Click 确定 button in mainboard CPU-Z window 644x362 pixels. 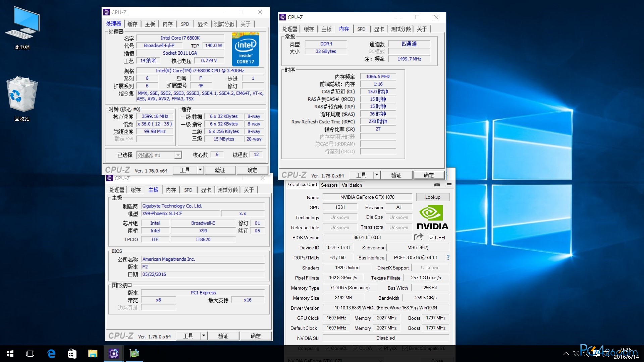tap(256, 336)
